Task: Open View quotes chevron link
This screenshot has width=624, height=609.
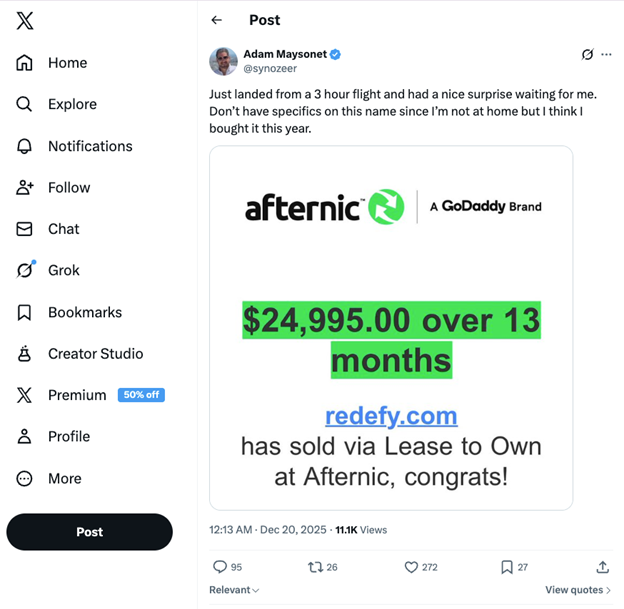Action: coord(578,590)
